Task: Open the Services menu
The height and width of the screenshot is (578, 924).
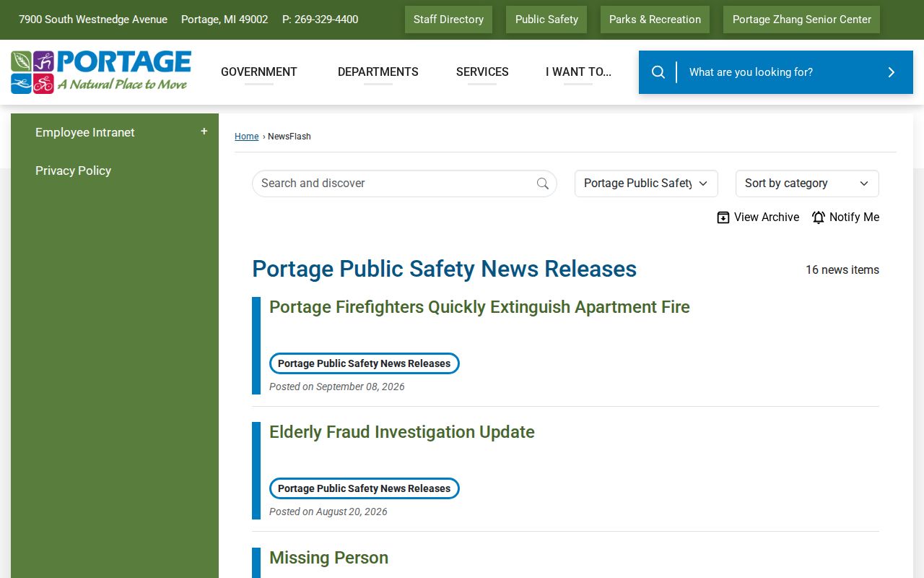Action: 482,72
